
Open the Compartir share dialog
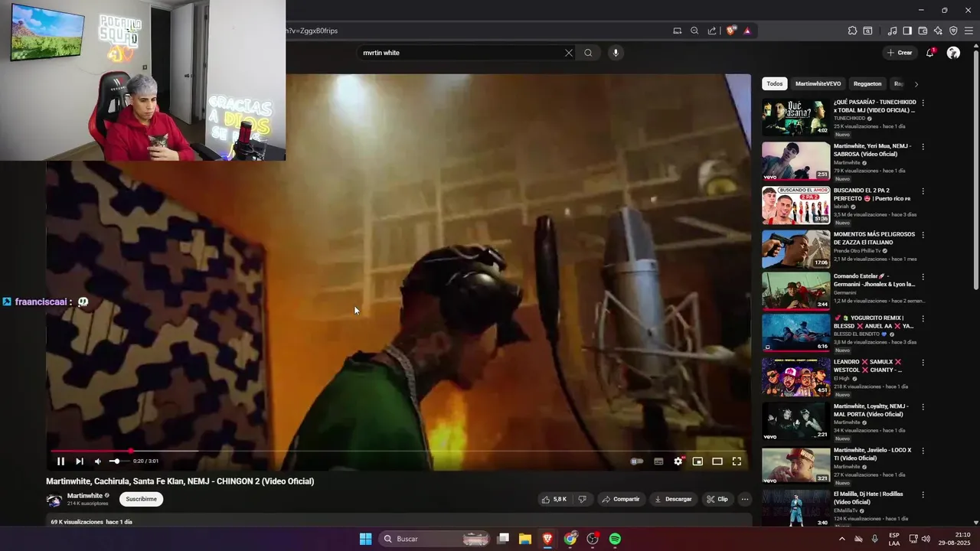coord(620,499)
